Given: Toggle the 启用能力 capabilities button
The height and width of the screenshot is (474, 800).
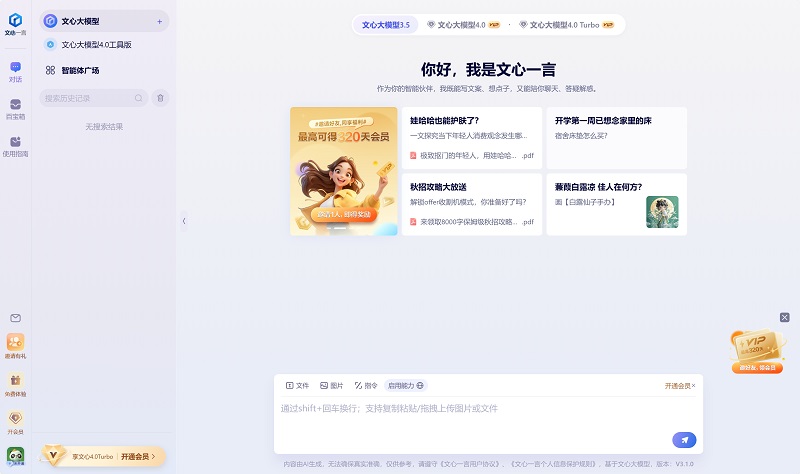Looking at the screenshot, I should coord(406,386).
